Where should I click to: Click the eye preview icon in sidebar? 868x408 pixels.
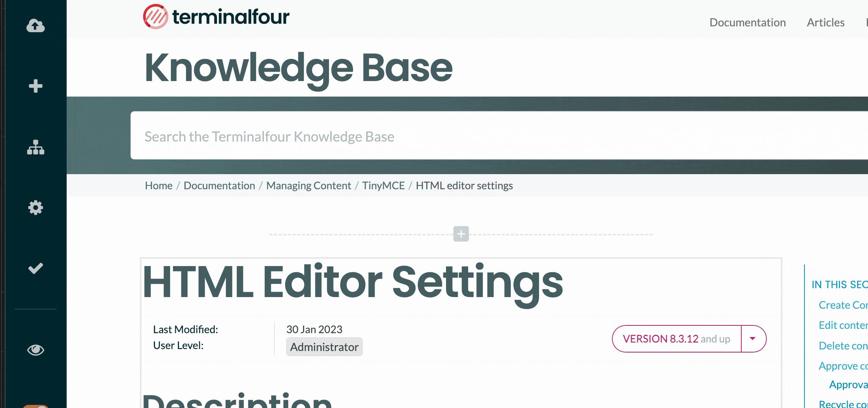click(x=35, y=350)
